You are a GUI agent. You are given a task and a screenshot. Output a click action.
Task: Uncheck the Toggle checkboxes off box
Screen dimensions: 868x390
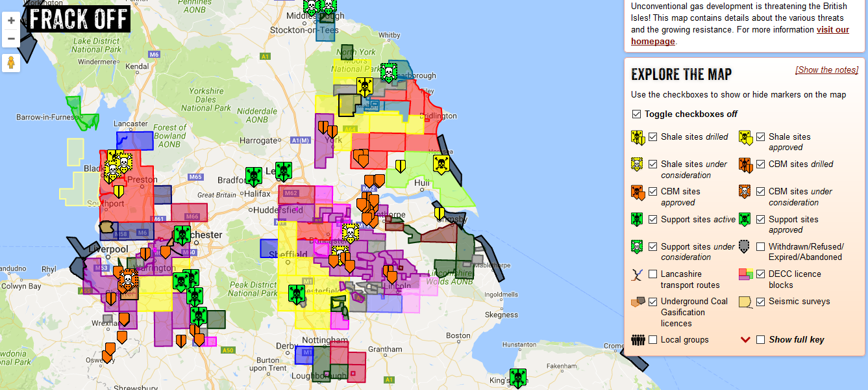coord(636,114)
